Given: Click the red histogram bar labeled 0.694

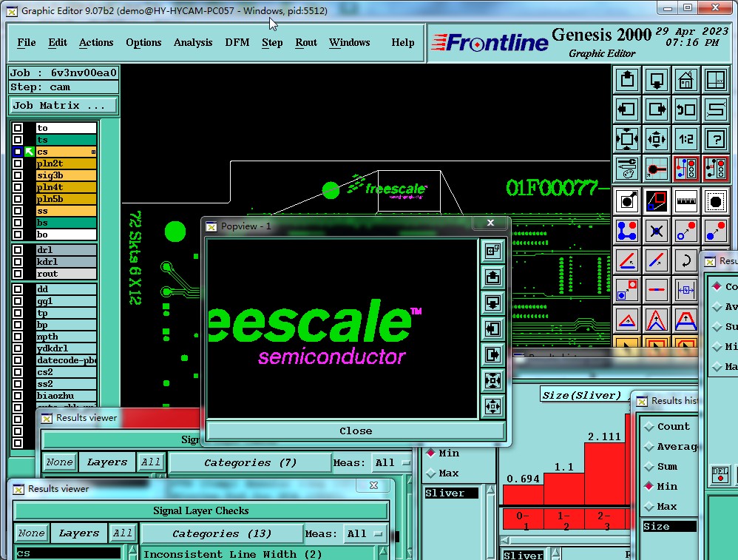Looking at the screenshot, I should [x=524, y=495].
